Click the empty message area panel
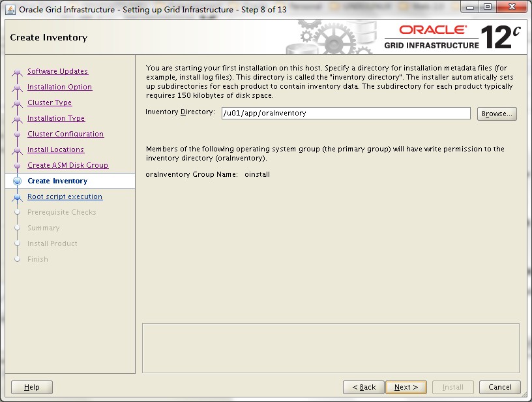 (x=331, y=348)
